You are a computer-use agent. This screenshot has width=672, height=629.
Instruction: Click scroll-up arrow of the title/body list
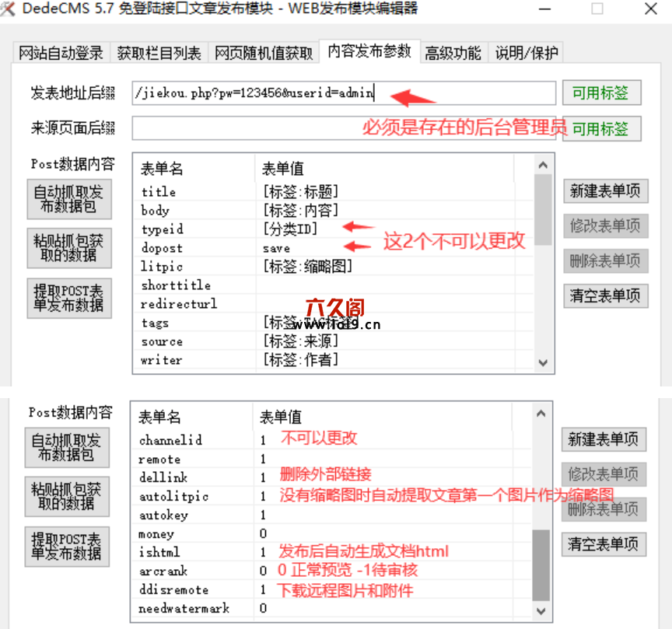coord(543,164)
